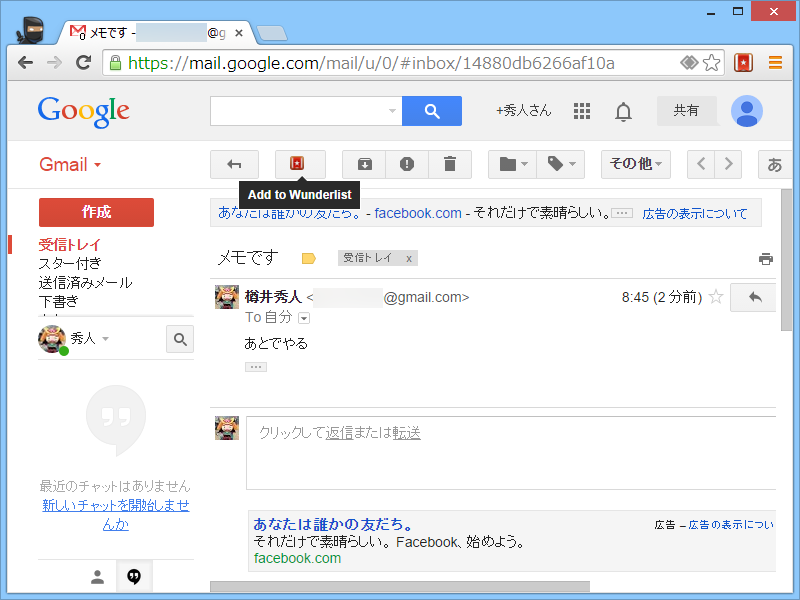Viewport: 800px width, 600px height.
Task: Click the chat user avatar 秀人
Action: pyautogui.click(x=52, y=339)
